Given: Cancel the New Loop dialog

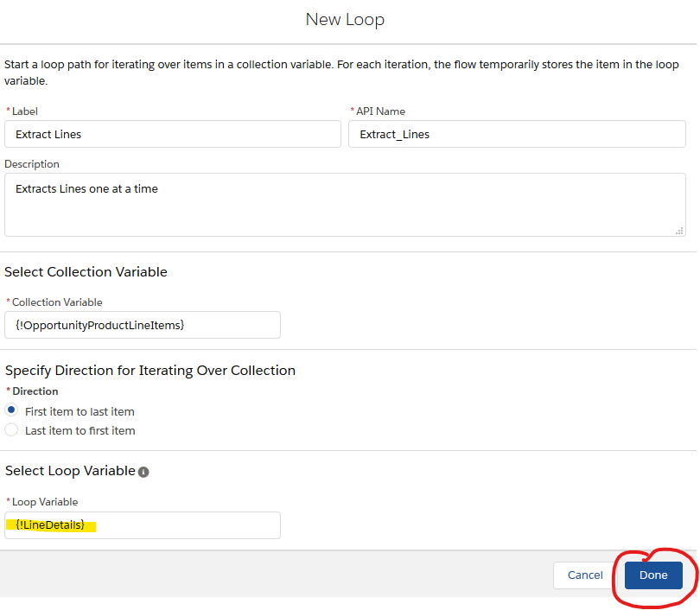Looking at the screenshot, I should tap(585, 575).
